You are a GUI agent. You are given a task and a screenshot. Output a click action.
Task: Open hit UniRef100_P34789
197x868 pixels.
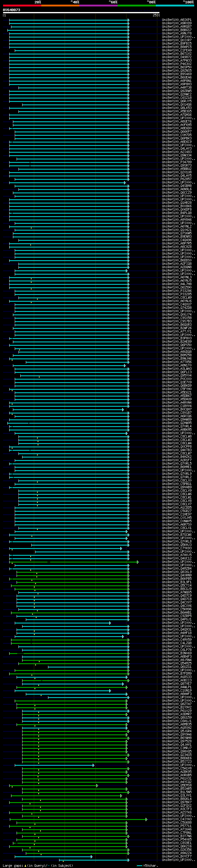(x=177, y=162)
